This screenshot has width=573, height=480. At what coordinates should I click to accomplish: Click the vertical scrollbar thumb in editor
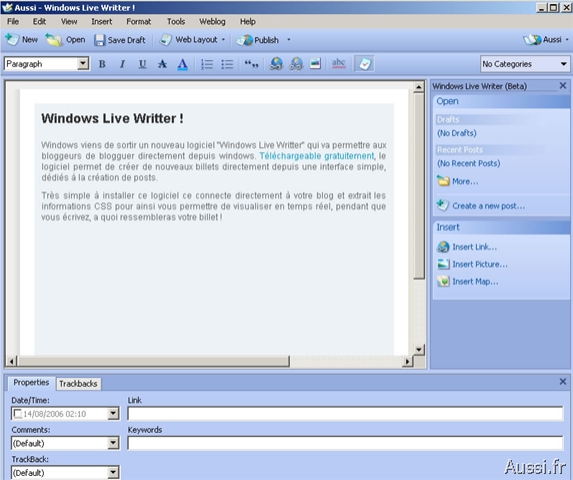[419, 185]
